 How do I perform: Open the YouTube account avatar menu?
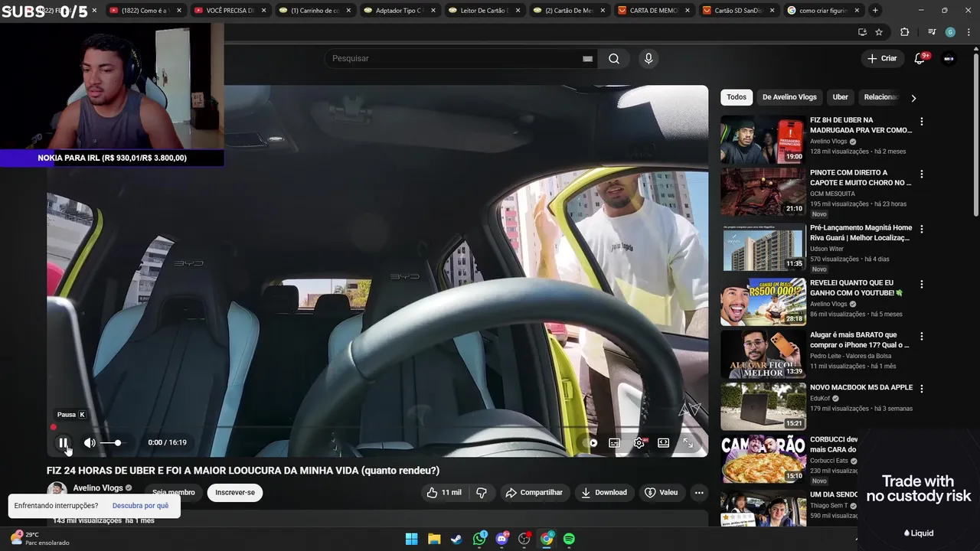click(x=949, y=58)
